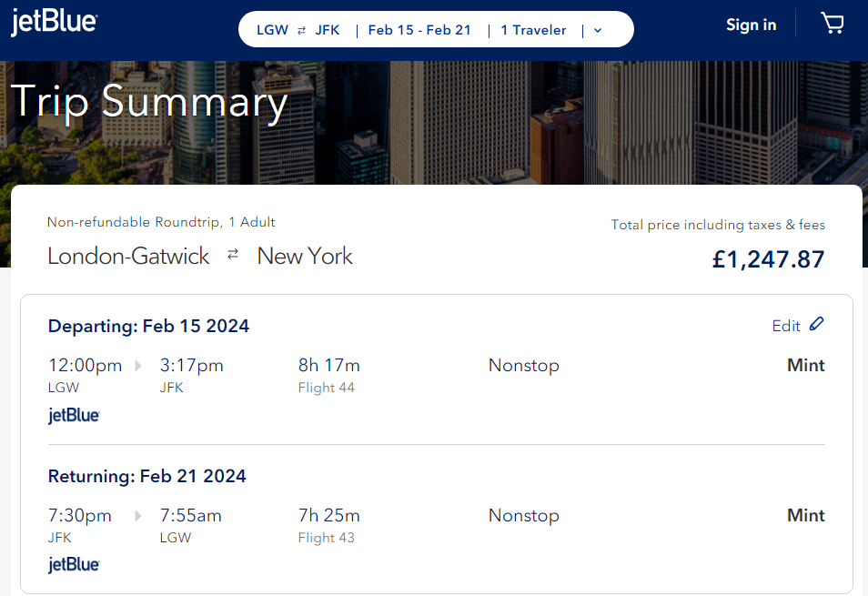Screen dimensions: 868x596
Task: Open the shopping cart icon
Action: coord(833,24)
